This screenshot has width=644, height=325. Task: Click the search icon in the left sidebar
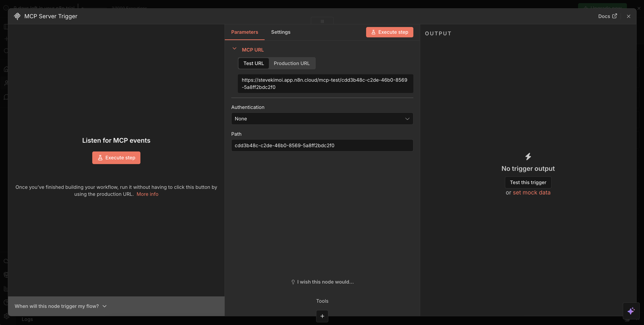(x=6, y=51)
